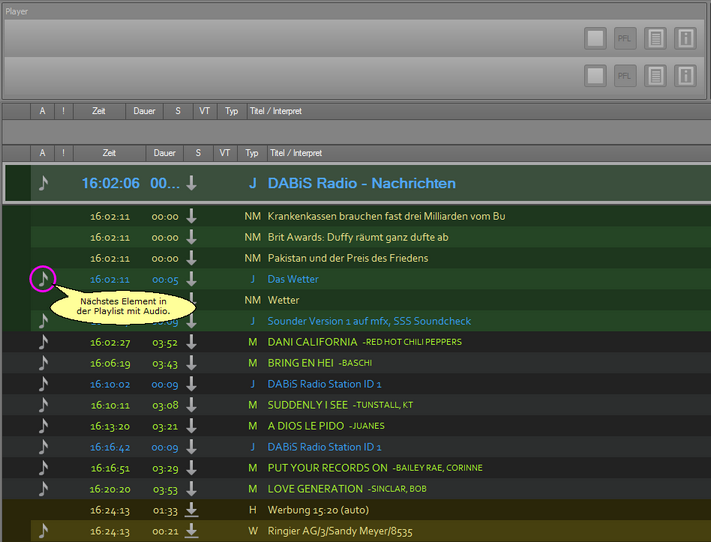The width and height of the screenshot is (711, 542).
Task: Click the note icon of Station ID at 16:10:02
Action: [x=43, y=384]
